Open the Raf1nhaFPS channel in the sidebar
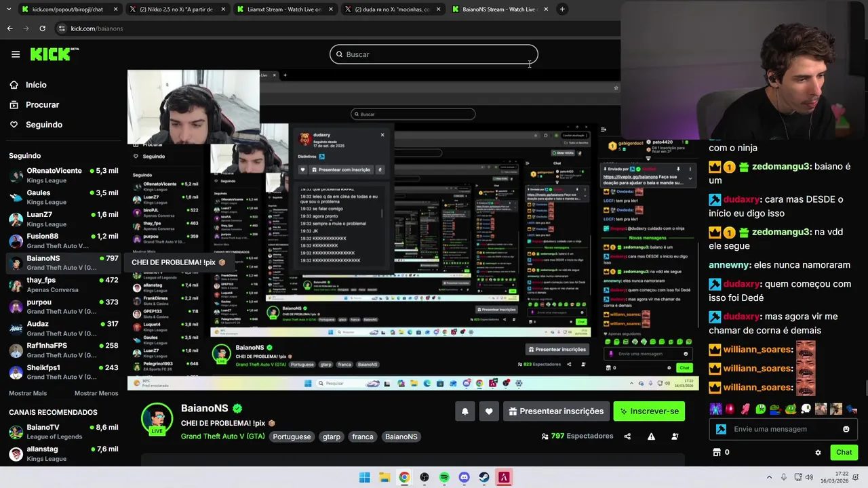 [x=64, y=350]
